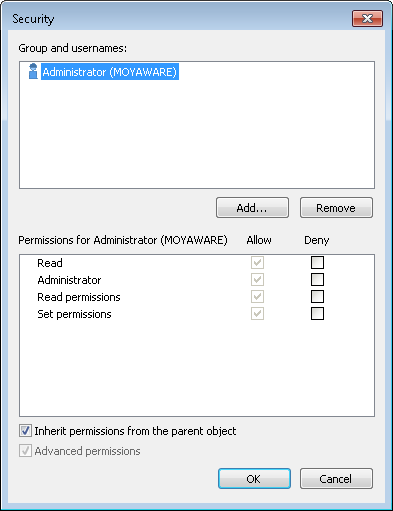This screenshot has height=511, width=393.
Task: Toggle Allow checkbox for Administrator row
Action: coord(257,279)
